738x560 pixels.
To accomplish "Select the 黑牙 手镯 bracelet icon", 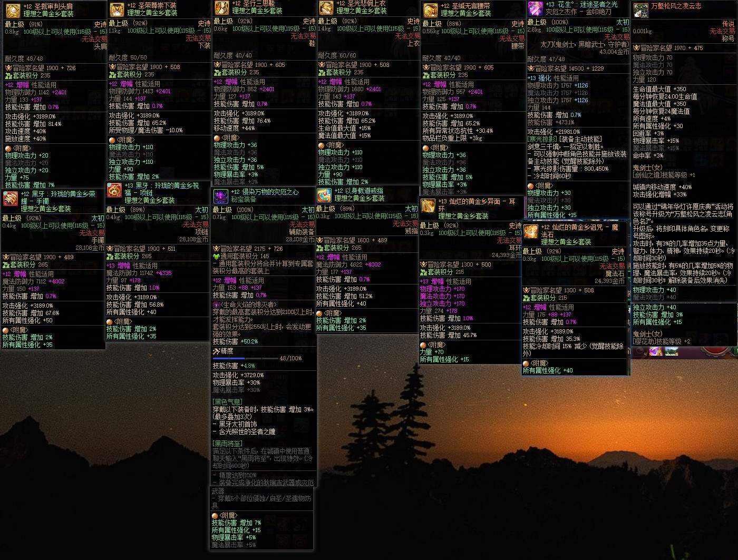I will 10,199.
